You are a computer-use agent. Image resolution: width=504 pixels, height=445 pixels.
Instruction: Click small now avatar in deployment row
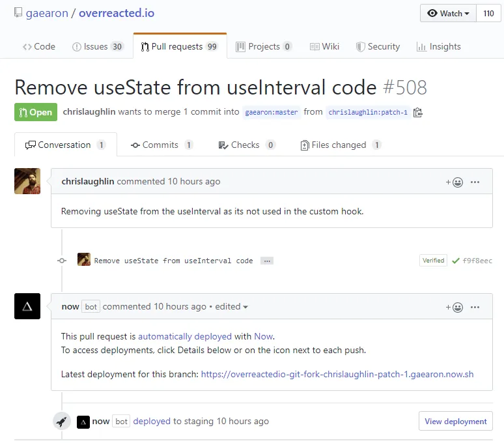click(83, 422)
